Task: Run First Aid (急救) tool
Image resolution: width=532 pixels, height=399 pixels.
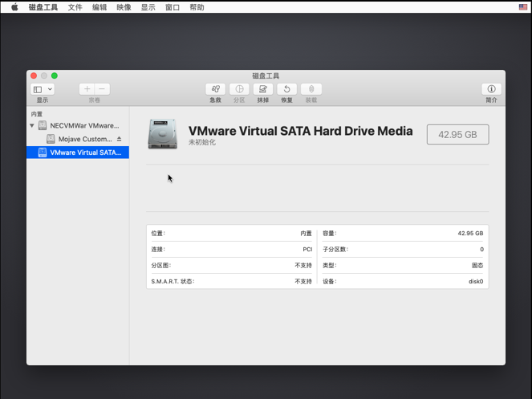Action: pyautogui.click(x=215, y=89)
